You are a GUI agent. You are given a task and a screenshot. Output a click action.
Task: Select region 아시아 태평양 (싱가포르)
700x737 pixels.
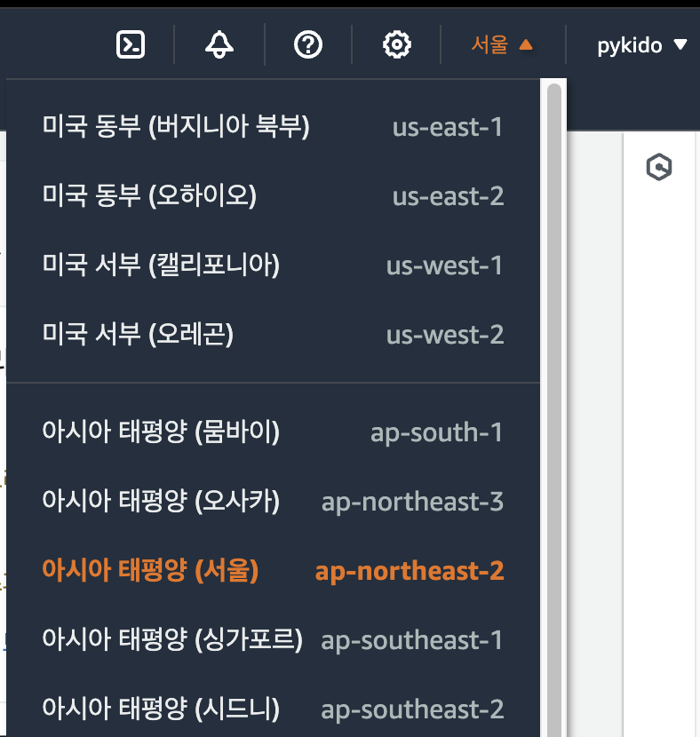(x=273, y=639)
